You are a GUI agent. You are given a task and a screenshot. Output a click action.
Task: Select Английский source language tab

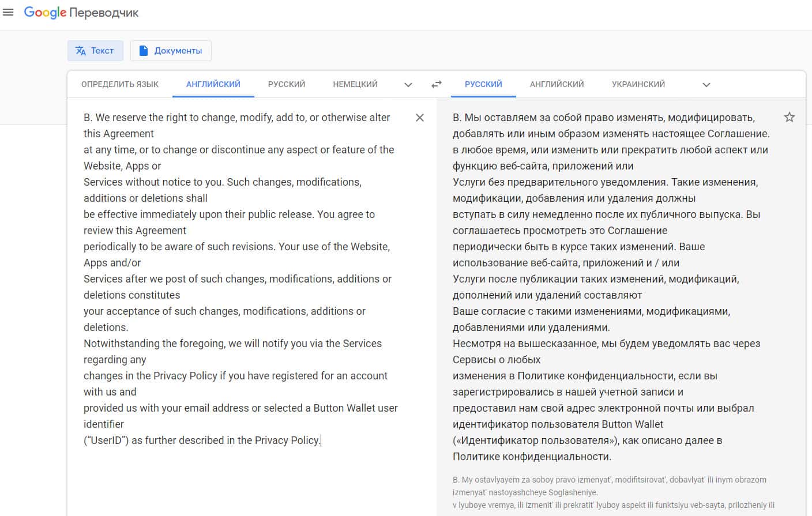(213, 84)
